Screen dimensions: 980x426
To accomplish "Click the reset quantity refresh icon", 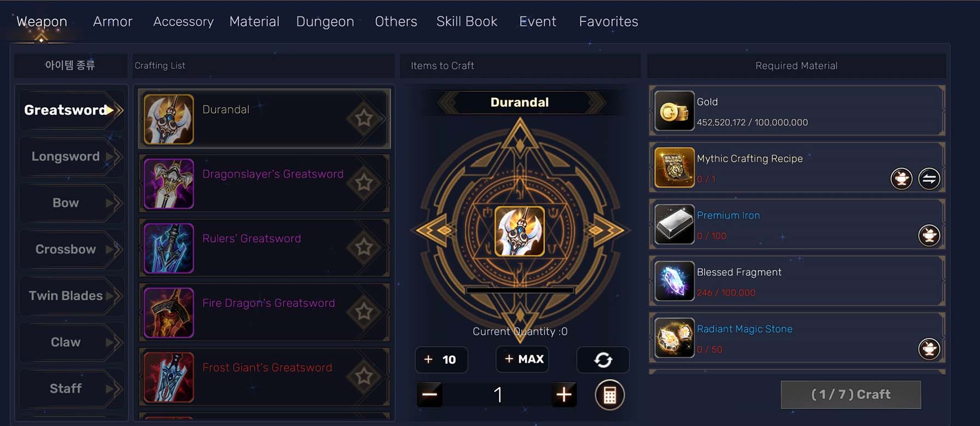I will pos(603,360).
